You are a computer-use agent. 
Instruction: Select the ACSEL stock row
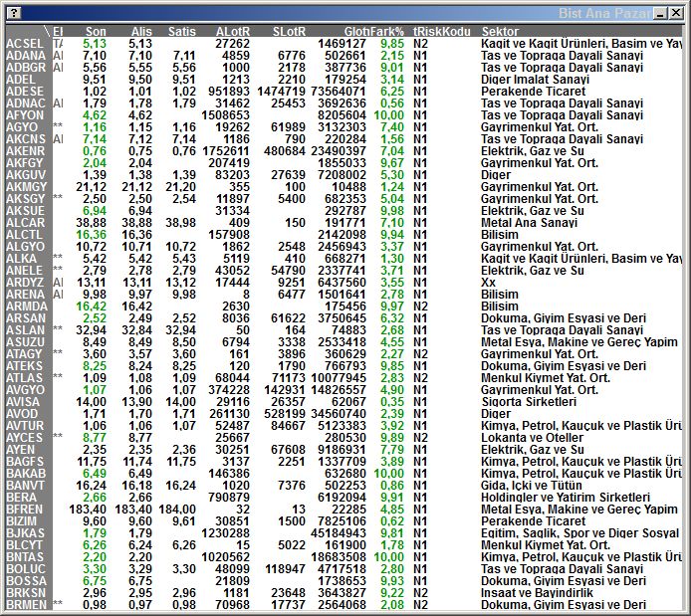tap(344, 44)
